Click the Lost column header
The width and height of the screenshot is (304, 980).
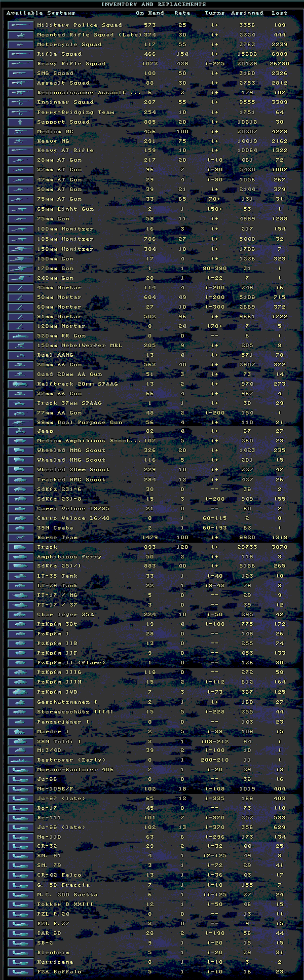point(279,13)
